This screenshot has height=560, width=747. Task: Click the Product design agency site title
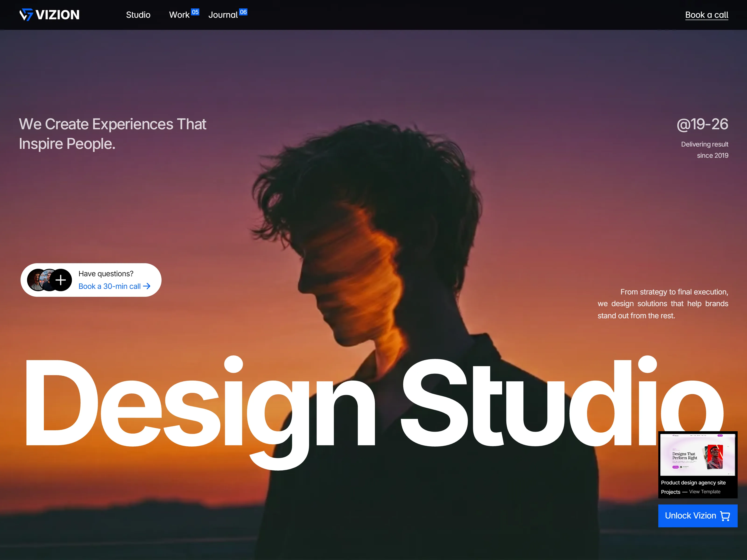coord(693,483)
